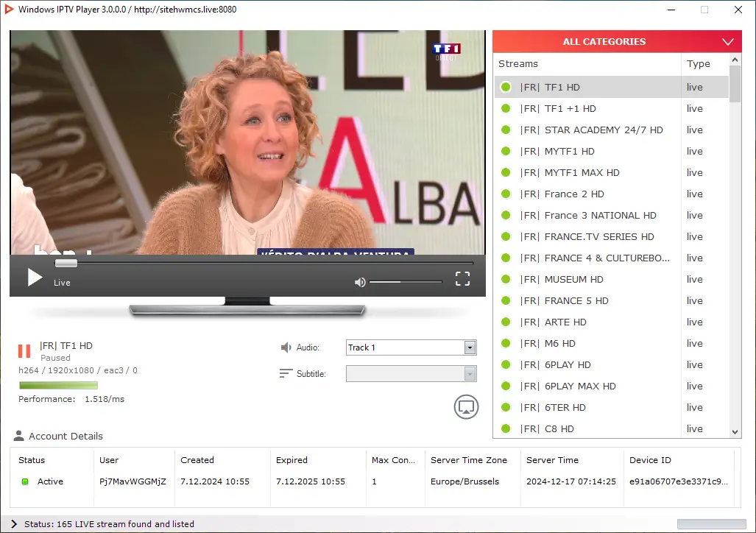Click the stream list scrollbar thumb
The image size is (756, 533).
pyautogui.click(x=735, y=84)
